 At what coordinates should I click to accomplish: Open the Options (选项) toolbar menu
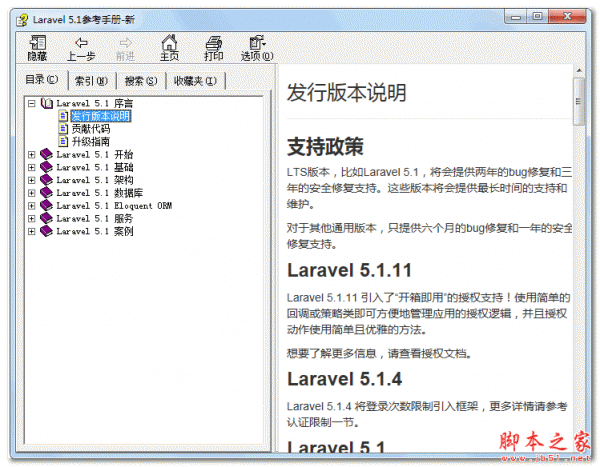257,48
